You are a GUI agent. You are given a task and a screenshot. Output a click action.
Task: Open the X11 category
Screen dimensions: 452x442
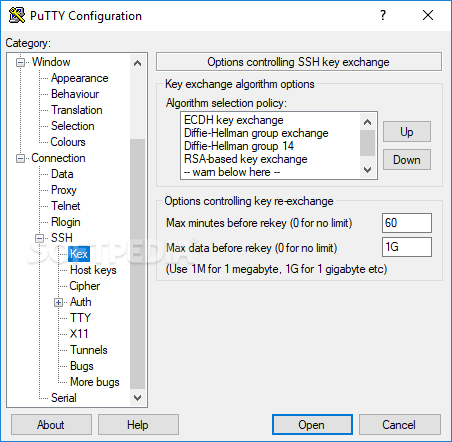[x=79, y=334]
